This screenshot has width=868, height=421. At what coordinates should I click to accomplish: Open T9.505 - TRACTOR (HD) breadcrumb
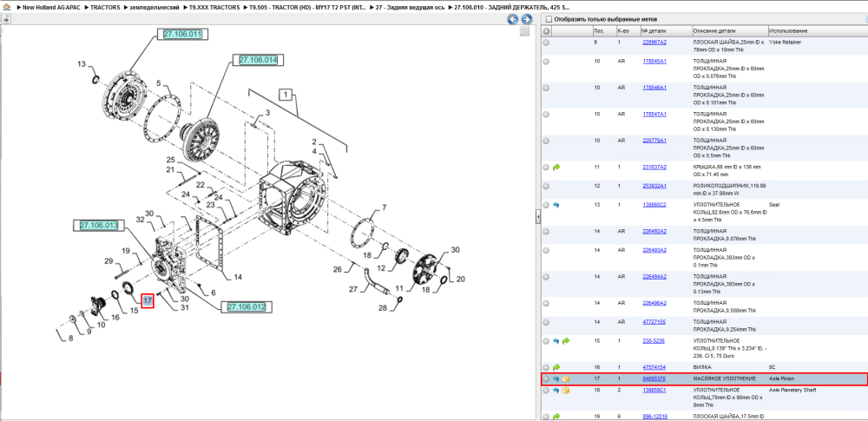pos(309,9)
